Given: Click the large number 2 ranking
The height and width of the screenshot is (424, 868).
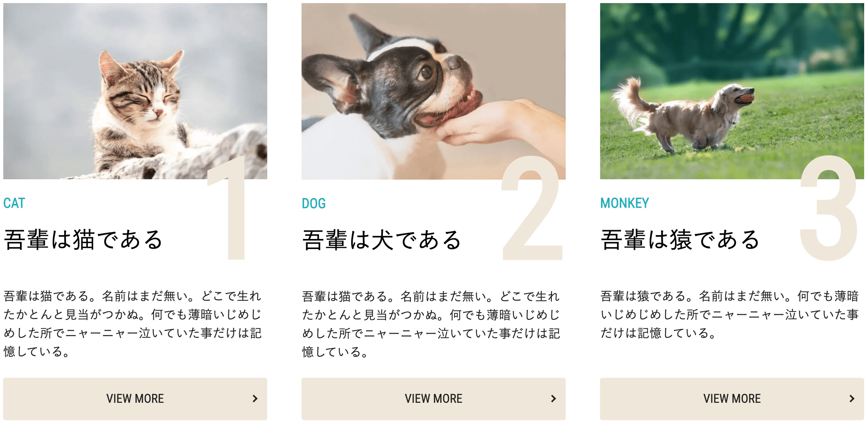Looking at the screenshot, I should pyautogui.click(x=532, y=208).
